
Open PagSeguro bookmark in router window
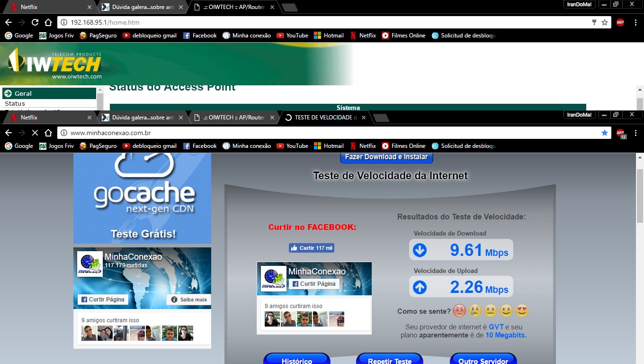(98, 36)
